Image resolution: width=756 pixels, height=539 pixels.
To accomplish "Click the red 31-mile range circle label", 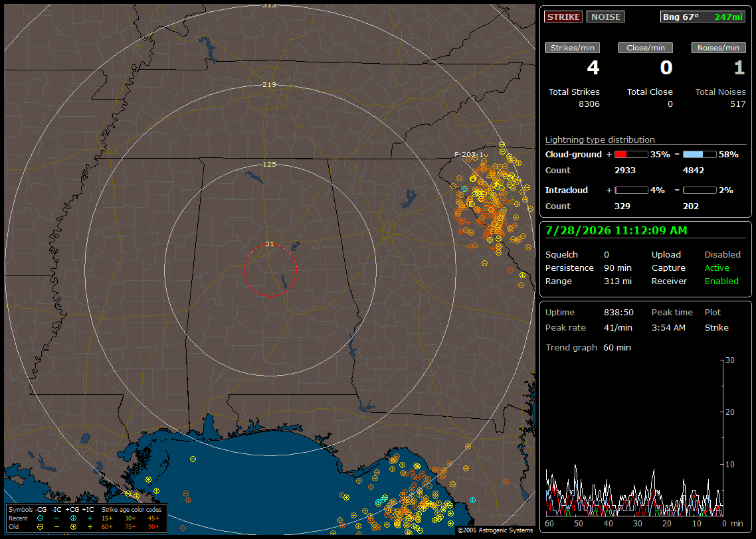I will point(270,244).
